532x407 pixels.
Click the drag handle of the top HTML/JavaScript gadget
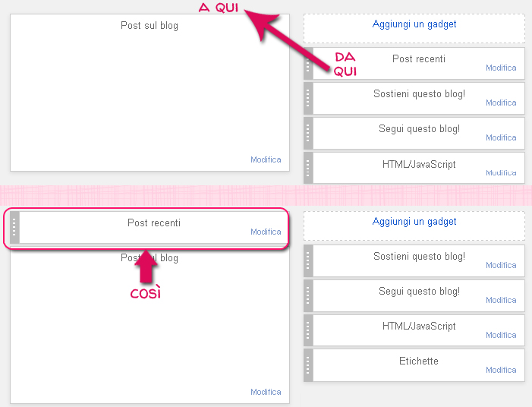308,168
